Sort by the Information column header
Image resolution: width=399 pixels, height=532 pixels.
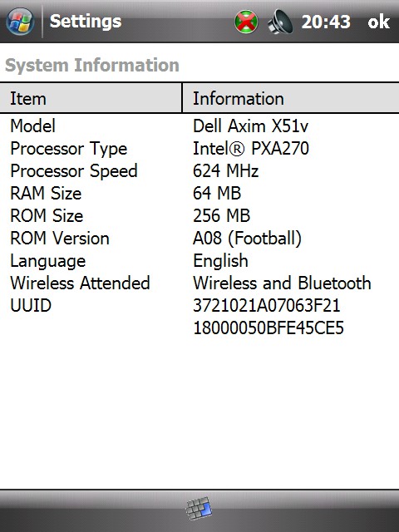(x=291, y=98)
